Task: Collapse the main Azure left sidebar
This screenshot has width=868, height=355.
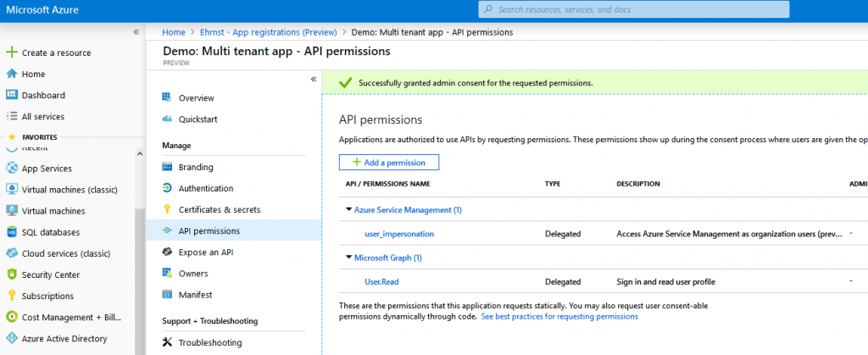Action: coord(136,32)
